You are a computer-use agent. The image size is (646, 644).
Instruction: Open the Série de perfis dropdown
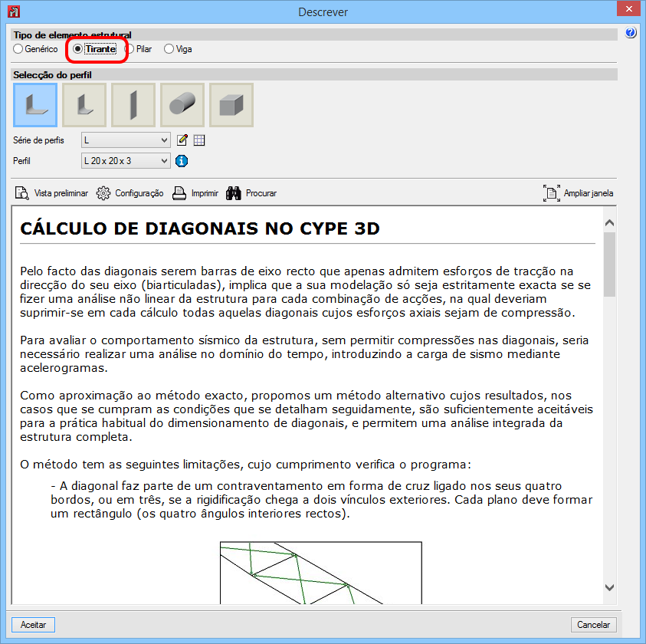[126, 140]
